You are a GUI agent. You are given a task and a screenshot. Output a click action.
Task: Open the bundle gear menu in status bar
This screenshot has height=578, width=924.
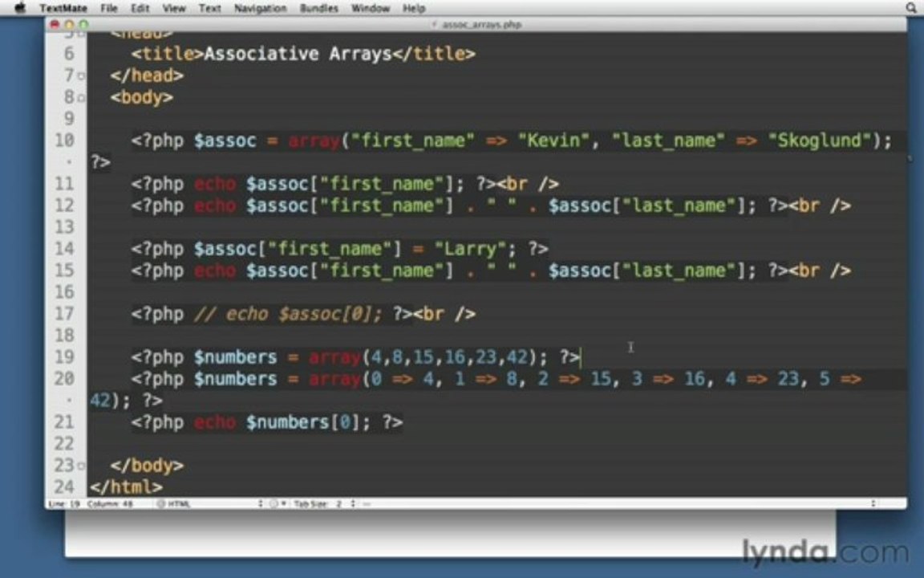tap(278, 503)
